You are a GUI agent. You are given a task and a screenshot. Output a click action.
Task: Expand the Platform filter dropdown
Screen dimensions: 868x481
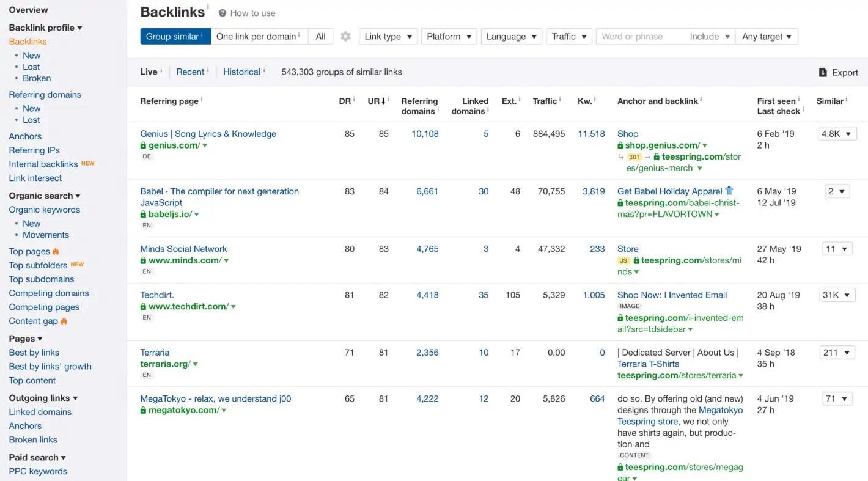pyautogui.click(x=449, y=37)
